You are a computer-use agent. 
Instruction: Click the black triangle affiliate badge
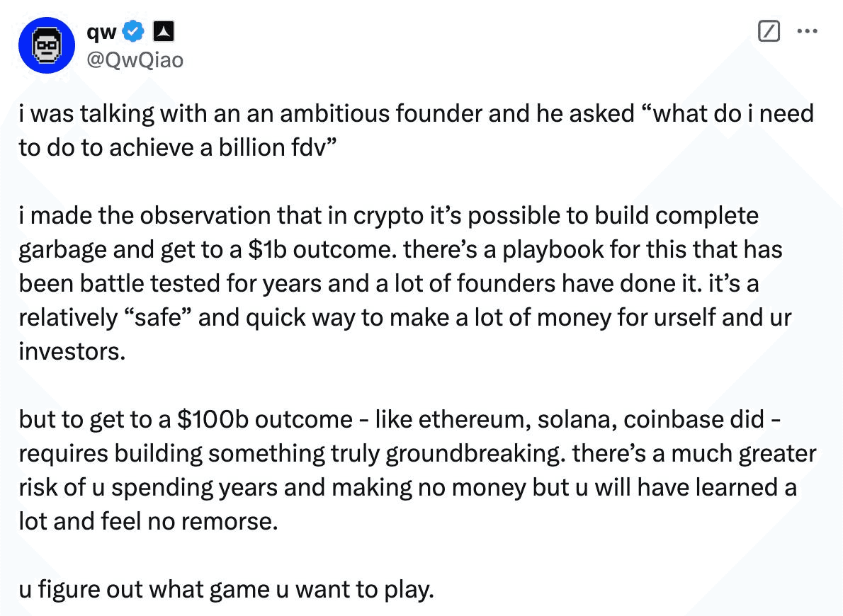click(x=164, y=32)
